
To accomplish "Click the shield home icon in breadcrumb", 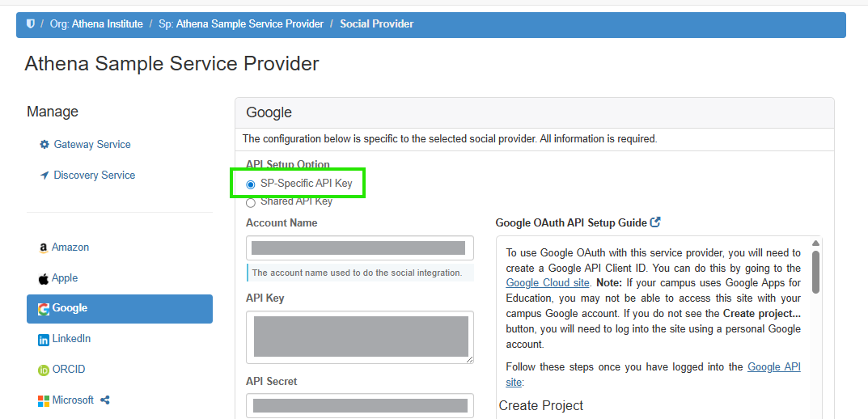I will [31, 24].
